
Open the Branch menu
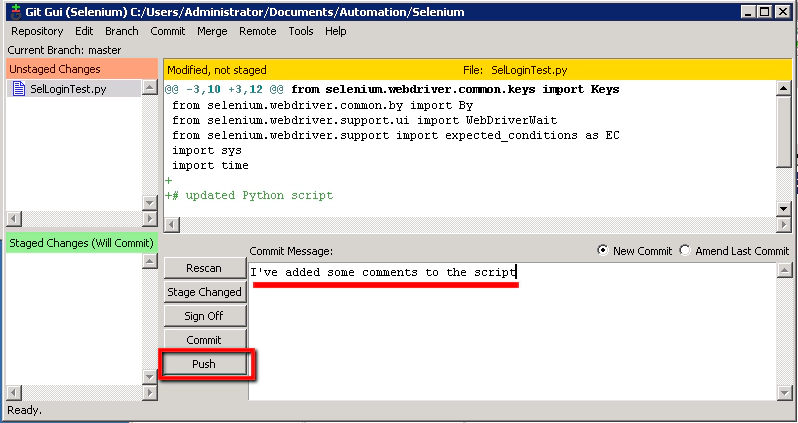click(122, 31)
